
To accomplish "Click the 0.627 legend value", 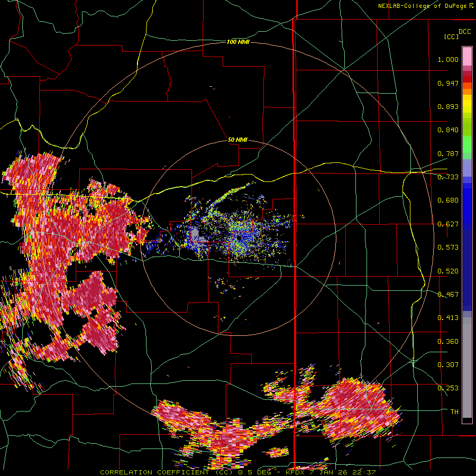I will click(448, 224).
